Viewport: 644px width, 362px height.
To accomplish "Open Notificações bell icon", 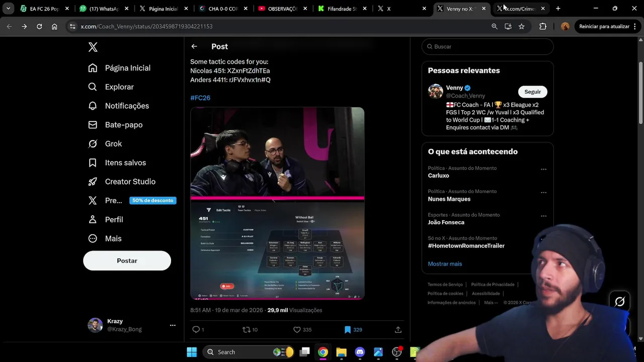I will point(93,106).
